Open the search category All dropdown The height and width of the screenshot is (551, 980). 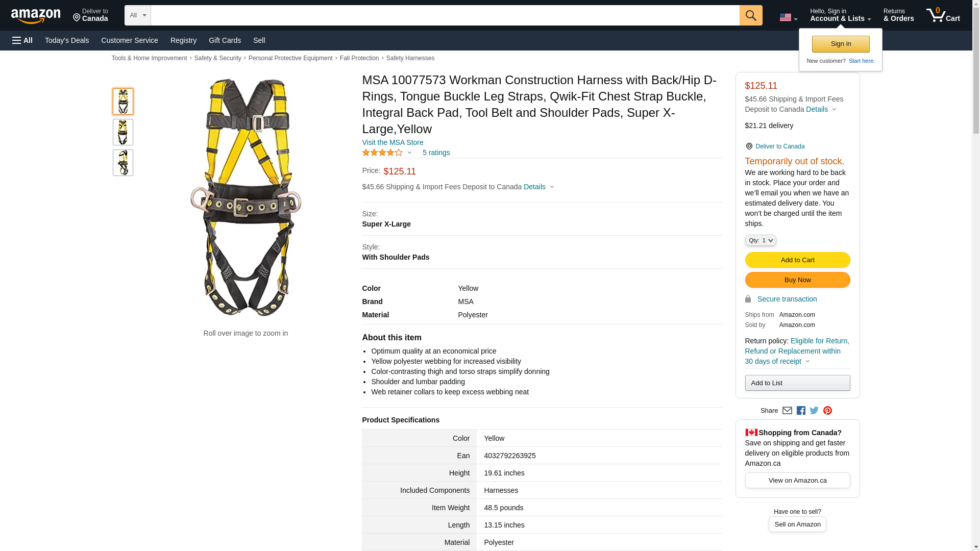click(x=138, y=15)
